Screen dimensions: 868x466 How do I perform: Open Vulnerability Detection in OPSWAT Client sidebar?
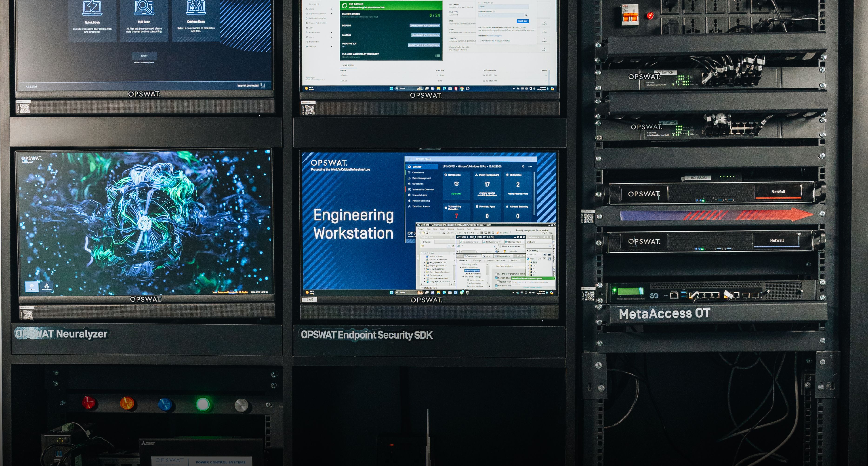click(x=422, y=190)
